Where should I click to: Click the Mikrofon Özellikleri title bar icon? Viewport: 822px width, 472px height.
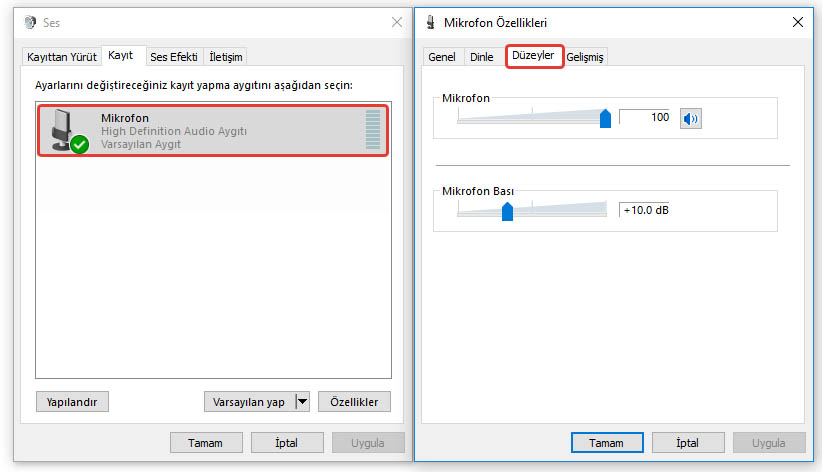430,22
